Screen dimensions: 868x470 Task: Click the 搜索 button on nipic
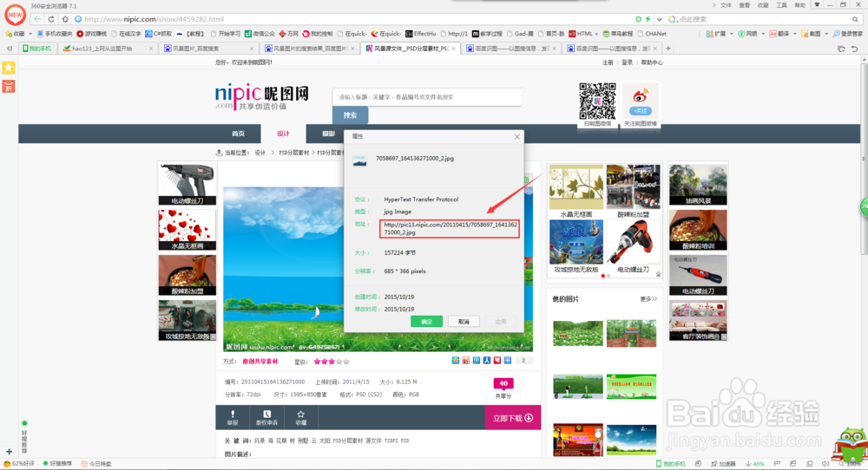point(350,115)
